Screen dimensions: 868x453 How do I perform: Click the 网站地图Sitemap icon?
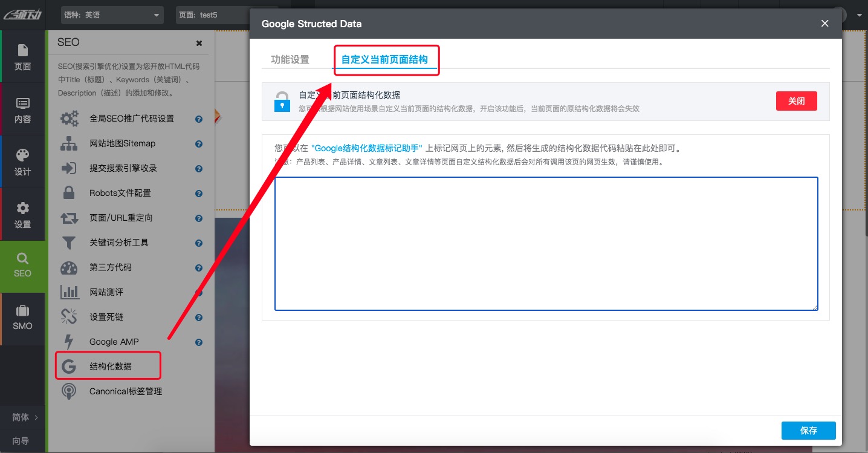tap(69, 143)
